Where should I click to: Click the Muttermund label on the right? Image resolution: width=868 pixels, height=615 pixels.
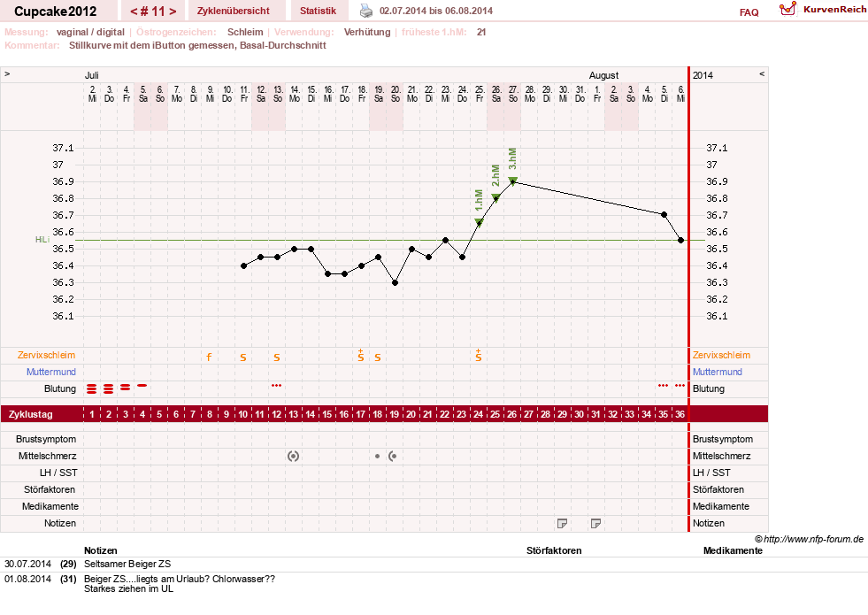pos(718,372)
